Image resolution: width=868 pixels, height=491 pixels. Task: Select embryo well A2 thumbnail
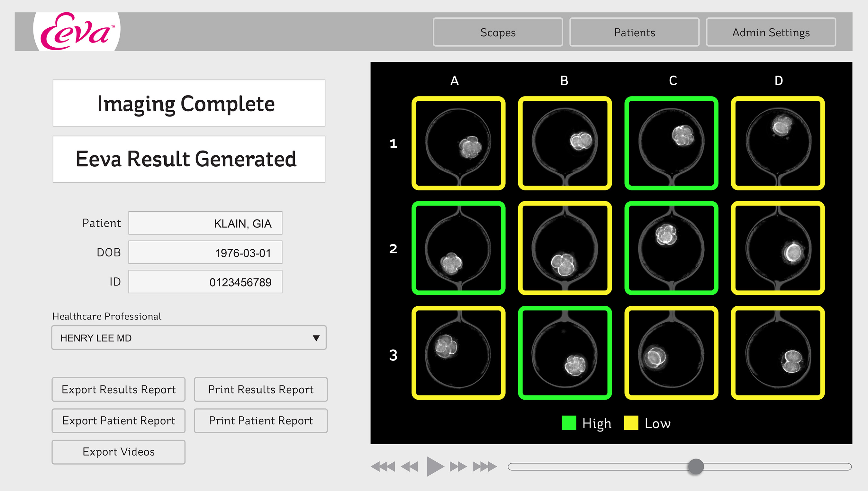[x=458, y=248]
